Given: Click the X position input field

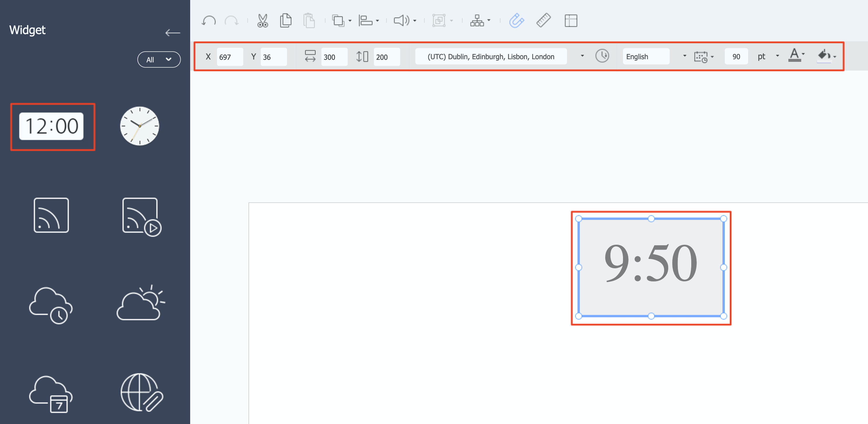Looking at the screenshot, I should coord(230,57).
